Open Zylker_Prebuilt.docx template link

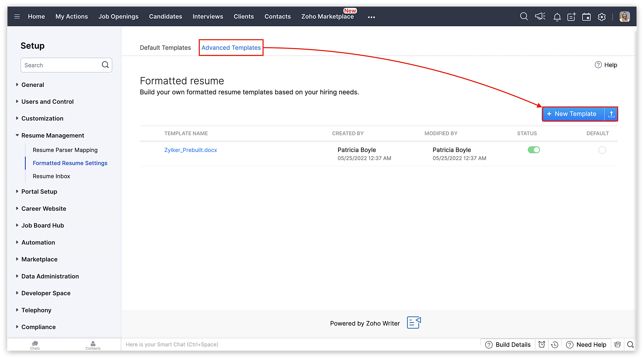click(191, 150)
